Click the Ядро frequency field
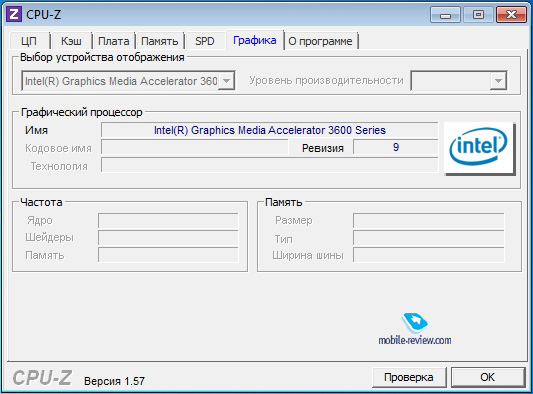The image size is (533, 394). (168, 221)
